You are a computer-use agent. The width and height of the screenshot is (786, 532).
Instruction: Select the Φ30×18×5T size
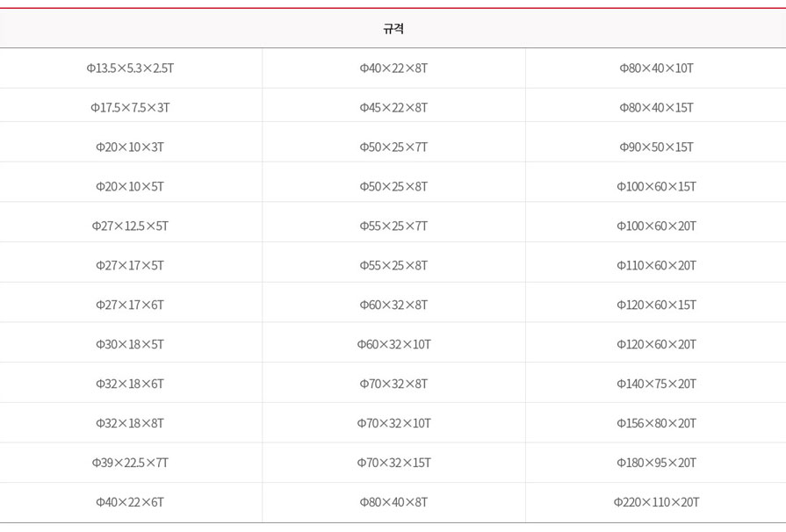pyautogui.click(x=130, y=345)
